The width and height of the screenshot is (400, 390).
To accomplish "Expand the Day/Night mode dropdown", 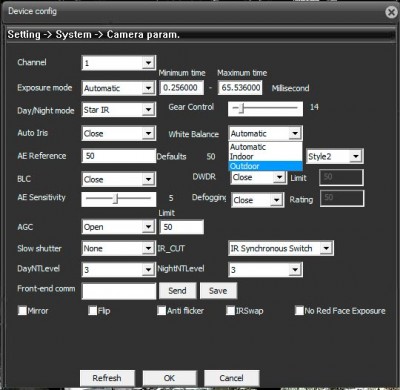I will coord(148,110).
